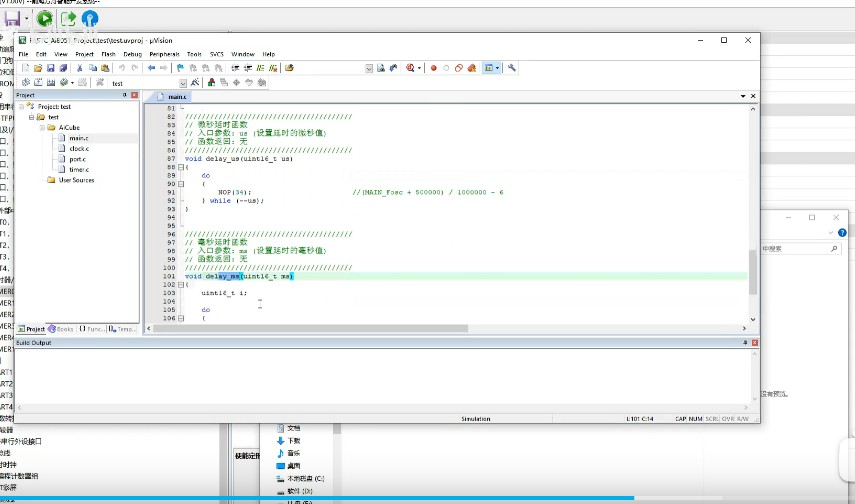This screenshot has height=504, width=855.
Task: Collapse the AiCube folder group
Action: pyautogui.click(x=43, y=128)
